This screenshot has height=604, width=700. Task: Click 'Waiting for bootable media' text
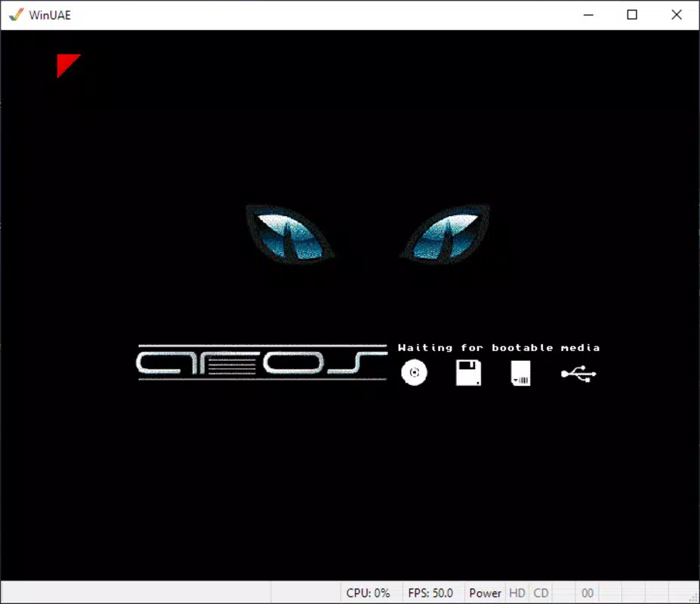tap(498, 348)
